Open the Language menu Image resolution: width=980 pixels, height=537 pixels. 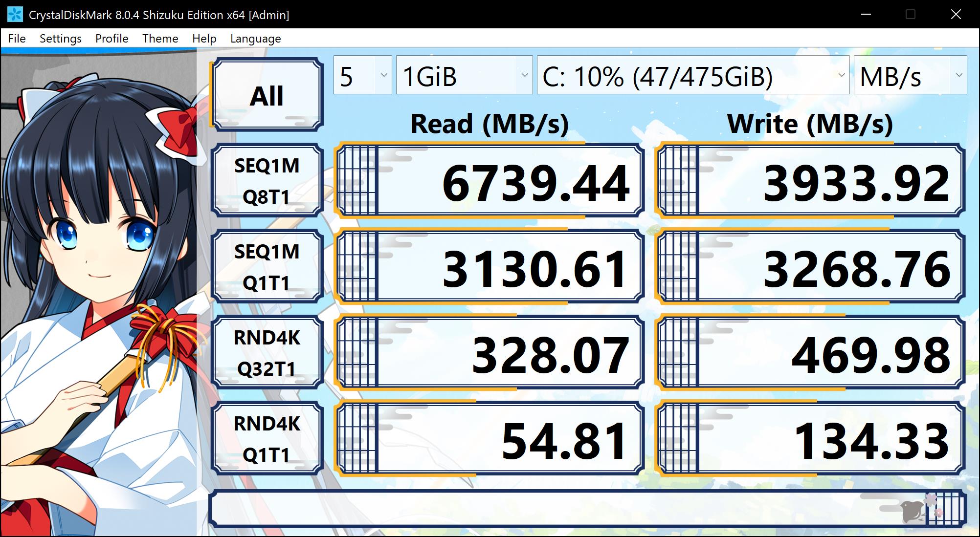pyautogui.click(x=256, y=39)
